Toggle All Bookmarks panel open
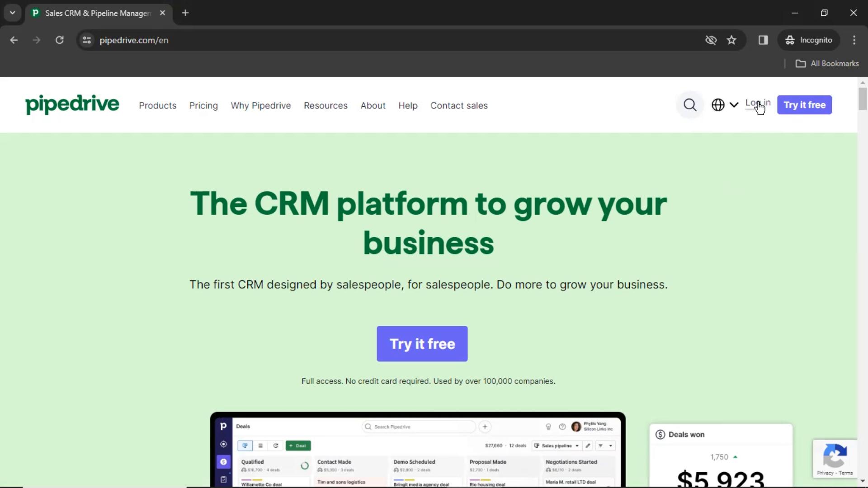The image size is (868, 488). (827, 63)
